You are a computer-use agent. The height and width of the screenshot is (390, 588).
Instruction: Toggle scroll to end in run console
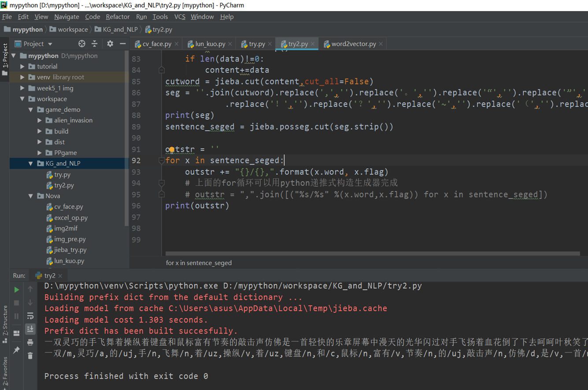(x=30, y=329)
